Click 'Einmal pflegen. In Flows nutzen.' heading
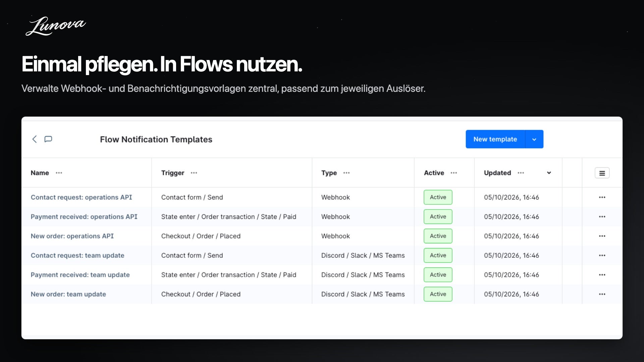 162,64
